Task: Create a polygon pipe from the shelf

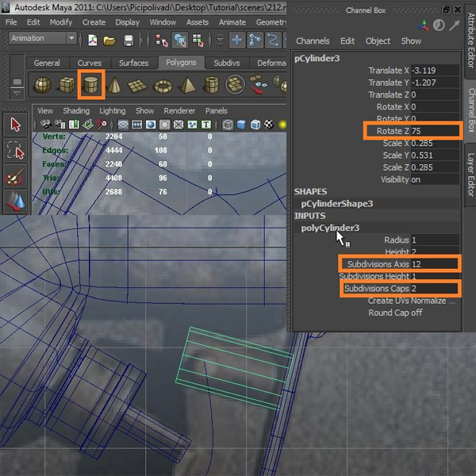Action: (x=212, y=85)
